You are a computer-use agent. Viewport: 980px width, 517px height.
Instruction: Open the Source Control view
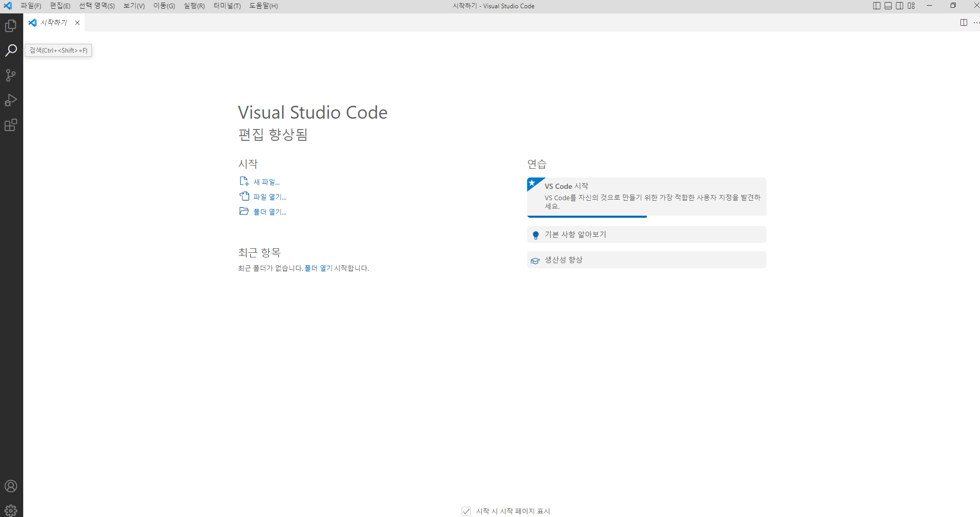(11, 75)
